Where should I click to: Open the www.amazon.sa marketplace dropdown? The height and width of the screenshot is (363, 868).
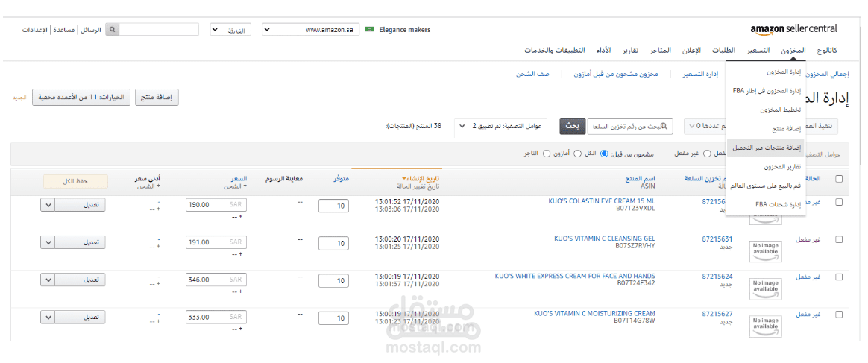click(x=310, y=29)
